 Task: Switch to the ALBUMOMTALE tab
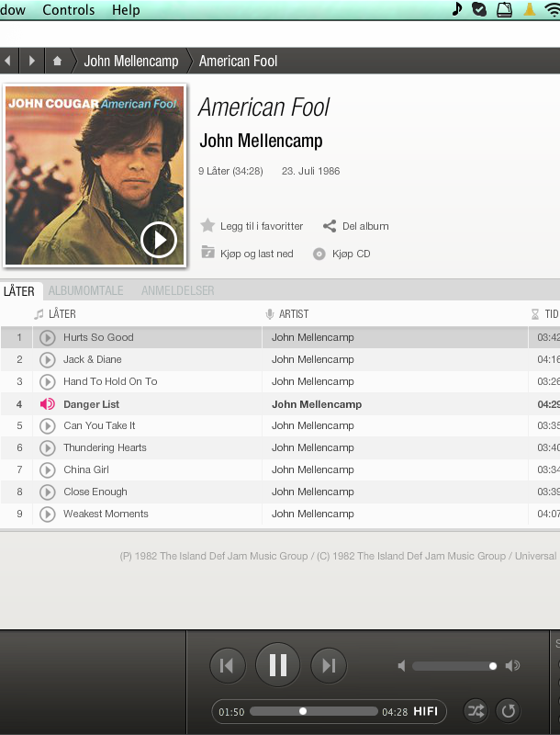pyautogui.click(x=86, y=290)
